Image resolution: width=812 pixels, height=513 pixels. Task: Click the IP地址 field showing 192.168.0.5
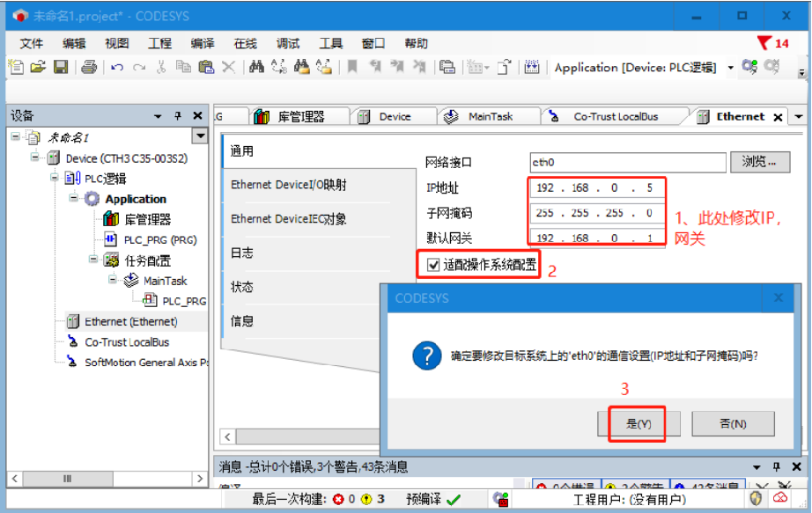point(597,188)
